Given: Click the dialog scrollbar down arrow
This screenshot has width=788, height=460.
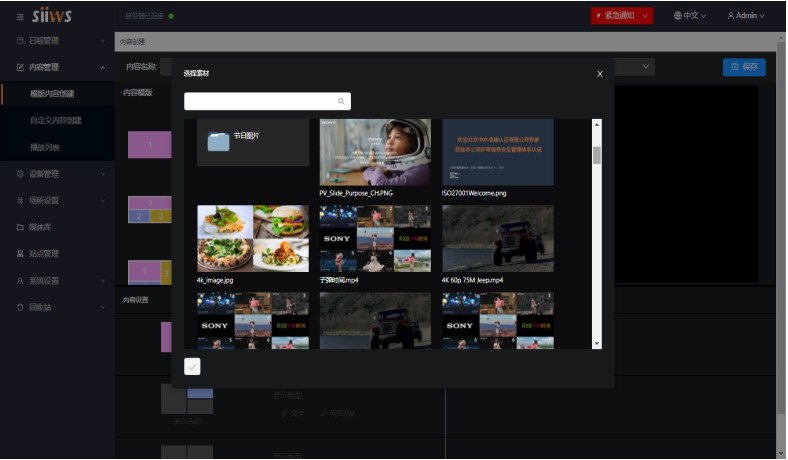Looking at the screenshot, I should 597,343.
